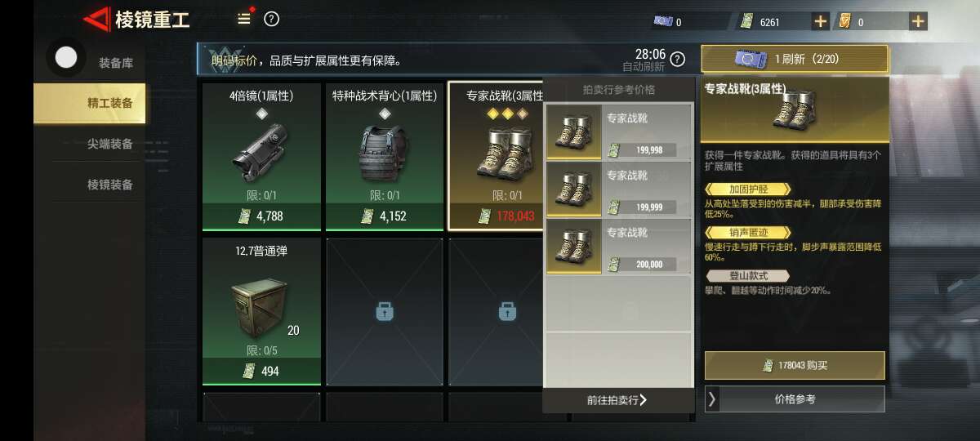Viewport: 980px width, 441px height.
Task: Add gold ticket currency with the plus icon
Action: pos(918,21)
